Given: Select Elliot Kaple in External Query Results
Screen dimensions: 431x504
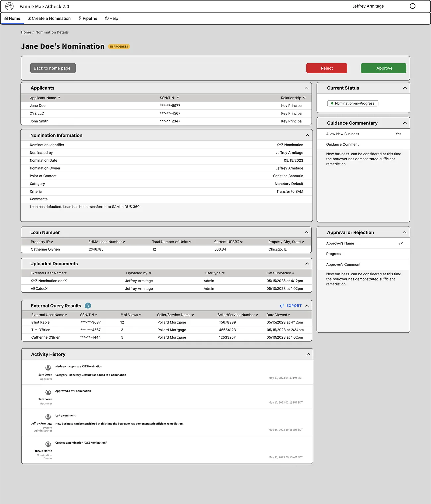Looking at the screenshot, I should (x=40, y=322).
